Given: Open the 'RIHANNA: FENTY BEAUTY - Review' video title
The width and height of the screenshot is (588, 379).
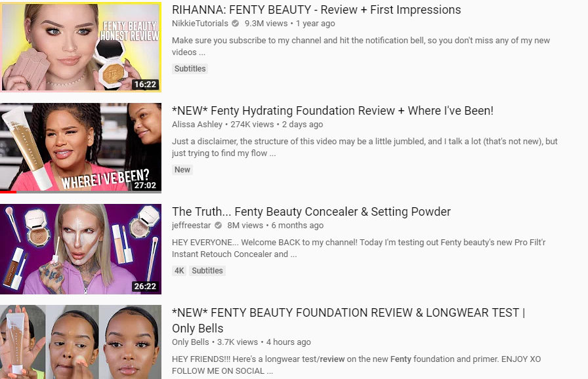Looking at the screenshot, I should point(316,10).
